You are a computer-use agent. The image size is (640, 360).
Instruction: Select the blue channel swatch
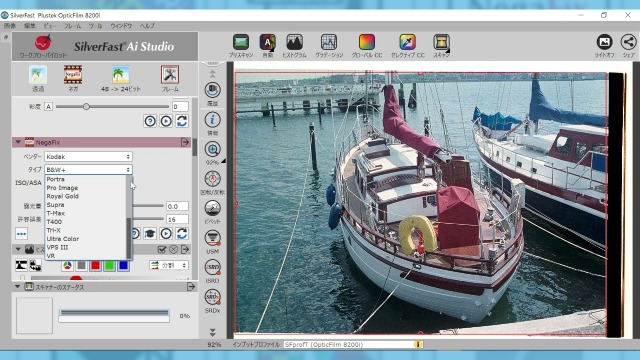click(x=123, y=266)
